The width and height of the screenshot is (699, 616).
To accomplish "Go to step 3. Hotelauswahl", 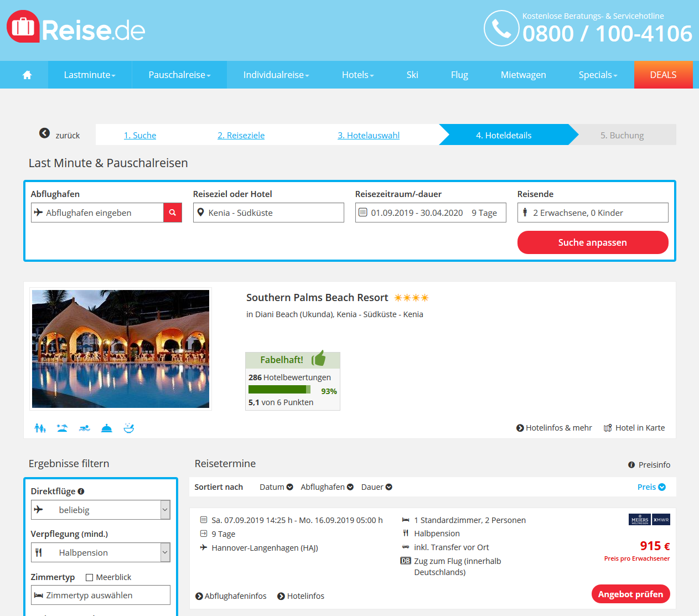I will 369,135.
